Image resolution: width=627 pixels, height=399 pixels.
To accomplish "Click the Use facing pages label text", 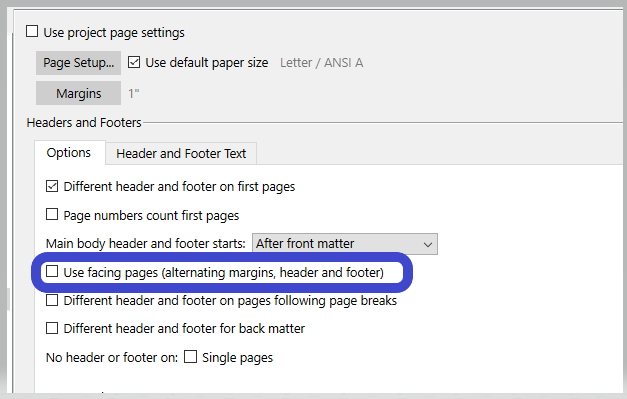I will [x=224, y=273].
